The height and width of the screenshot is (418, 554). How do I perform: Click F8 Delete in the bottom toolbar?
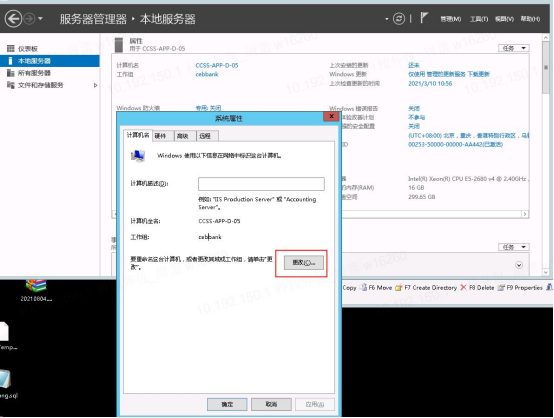tap(477, 288)
